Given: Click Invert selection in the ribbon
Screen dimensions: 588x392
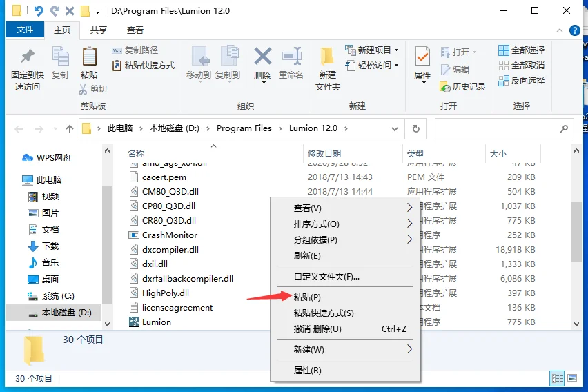Looking at the screenshot, I should (522, 80).
